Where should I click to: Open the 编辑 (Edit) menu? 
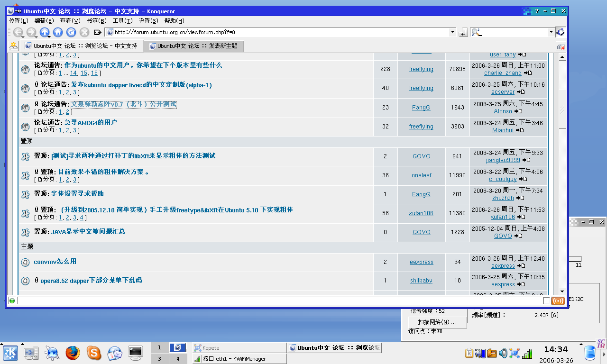coord(44,21)
